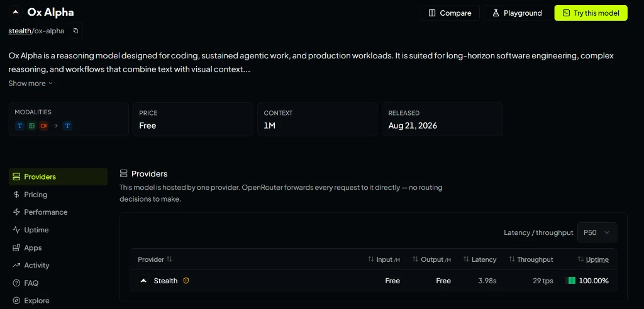Go to FAQ section
Screen dimensions: 644x309
(x=58, y=283)
